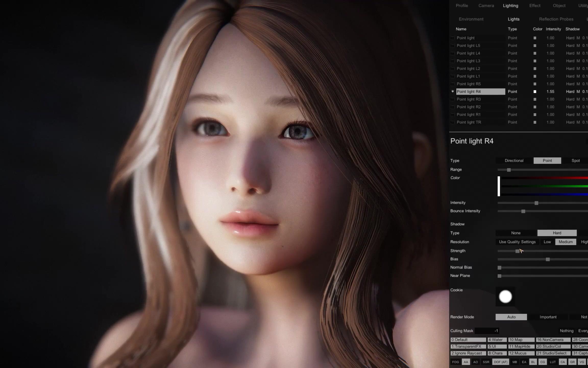Screen dimensions: 588x368
Task: Click the Normal Bias slider handle
Action: tap(499, 268)
